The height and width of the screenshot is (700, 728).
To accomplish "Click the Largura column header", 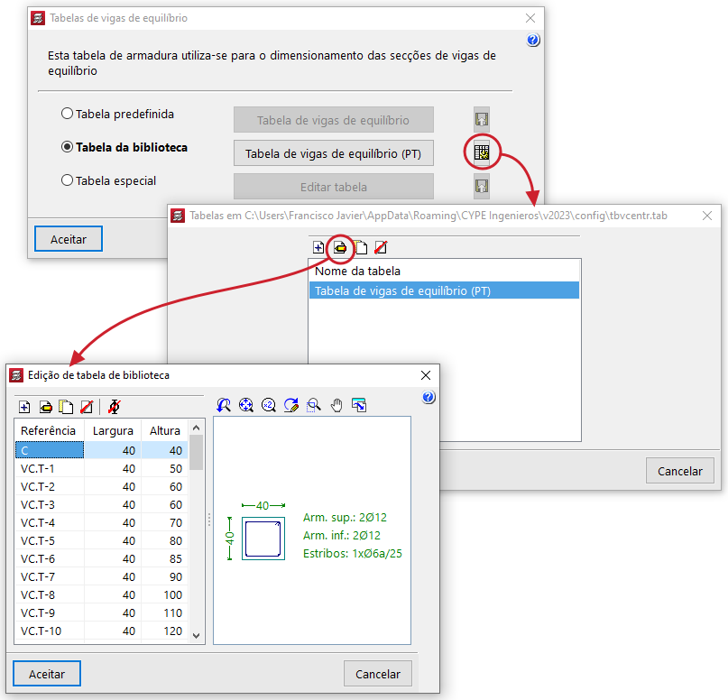I will tap(113, 431).
